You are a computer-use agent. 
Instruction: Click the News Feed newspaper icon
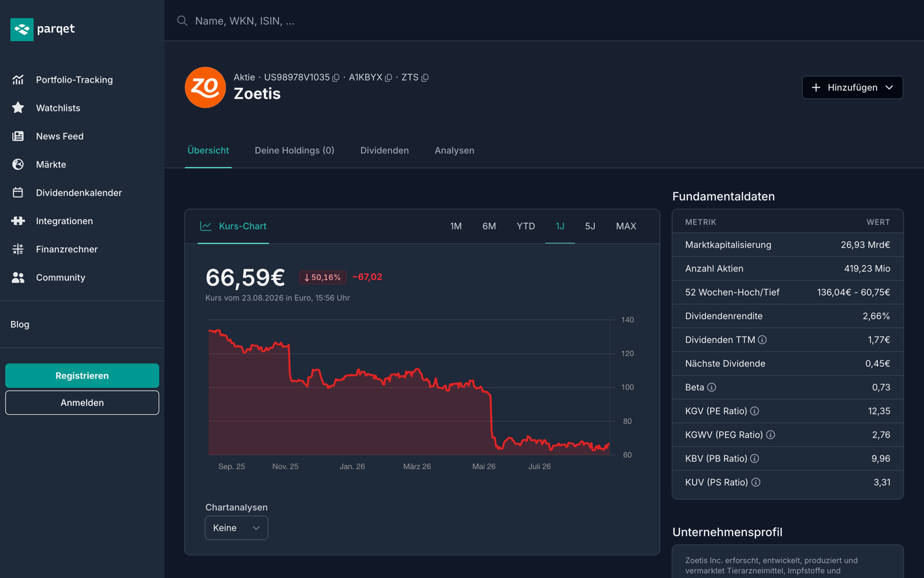[x=18, y=136]
